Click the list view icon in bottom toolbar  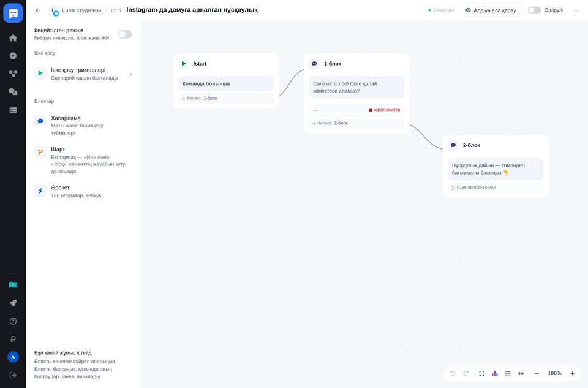tap(508, 373)
